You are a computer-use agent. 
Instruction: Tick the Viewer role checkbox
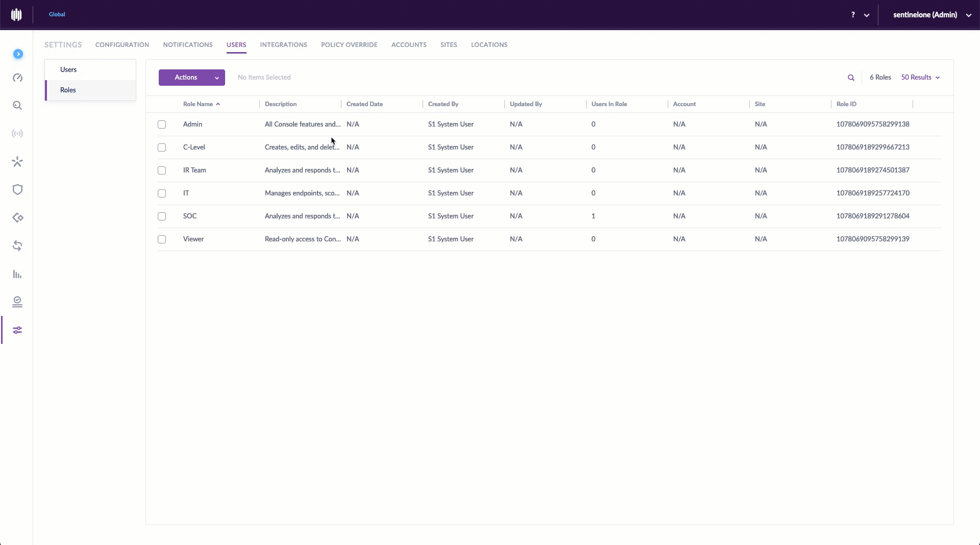click(x=162, y=239)
